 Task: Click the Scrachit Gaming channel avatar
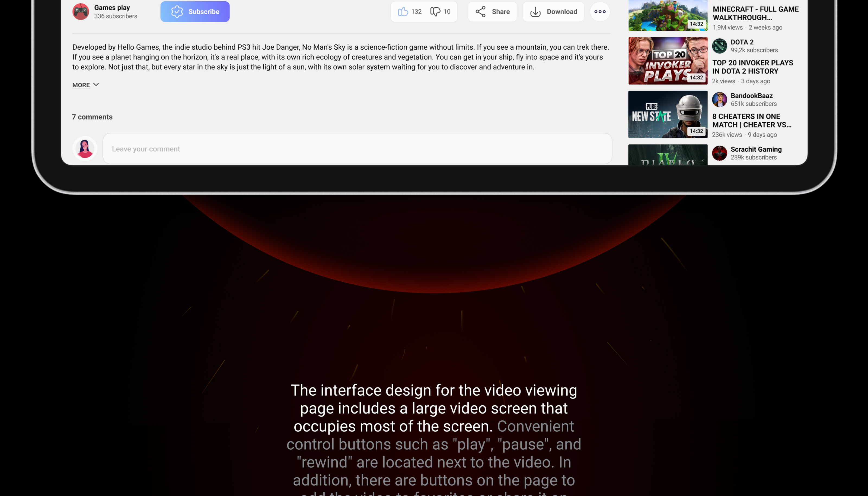point(720,153)
